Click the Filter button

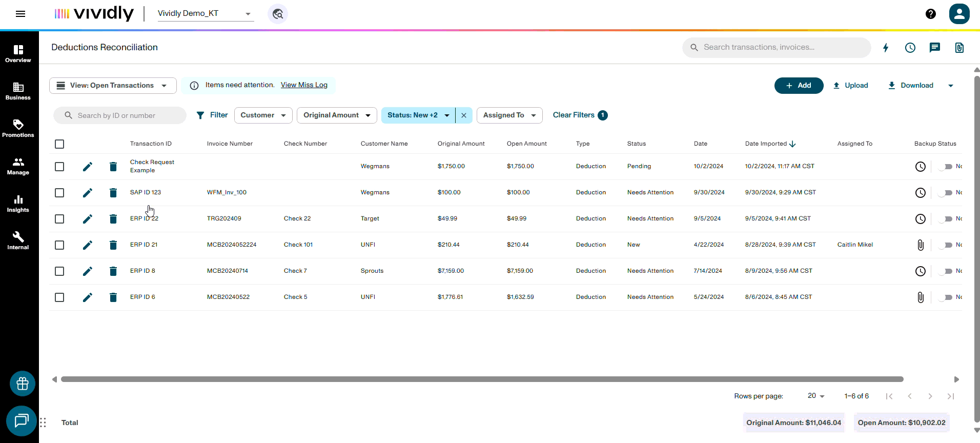(212, 115)
